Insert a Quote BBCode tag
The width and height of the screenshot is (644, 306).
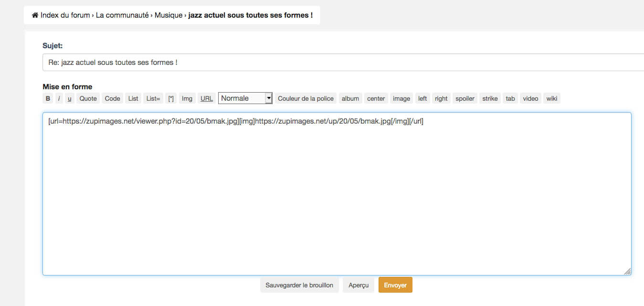coord(88,98)
